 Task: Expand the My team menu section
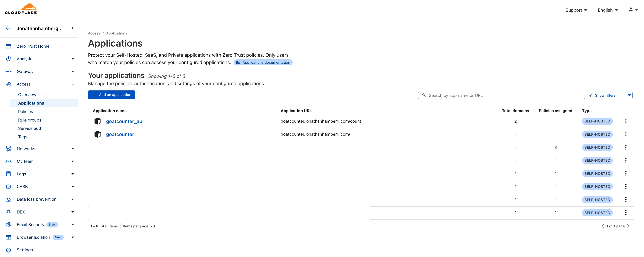(x=73, y=161)
